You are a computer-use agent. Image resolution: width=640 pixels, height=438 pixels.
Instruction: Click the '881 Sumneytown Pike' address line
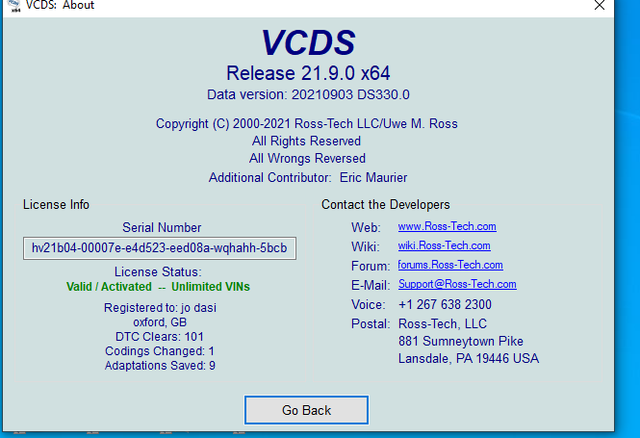[x=461, y=341]
